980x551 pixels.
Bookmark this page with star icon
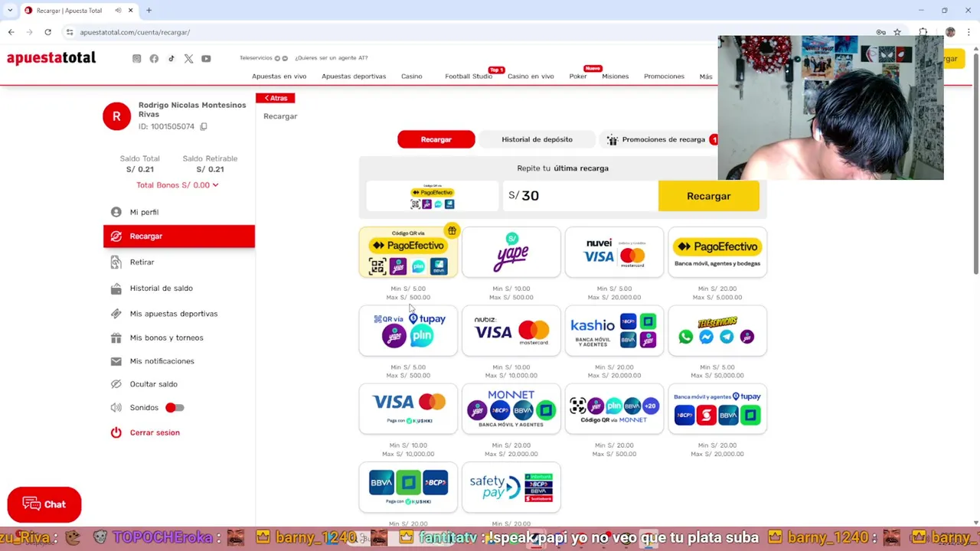click(x=897, y=32)
